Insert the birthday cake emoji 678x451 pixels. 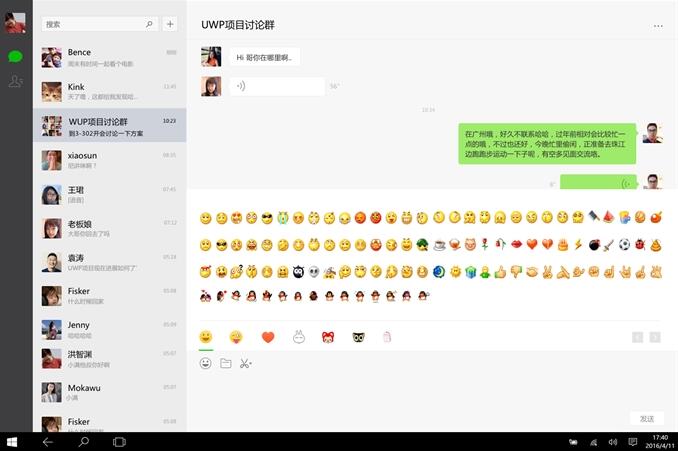pyautogui.click(x=563, y=245)
